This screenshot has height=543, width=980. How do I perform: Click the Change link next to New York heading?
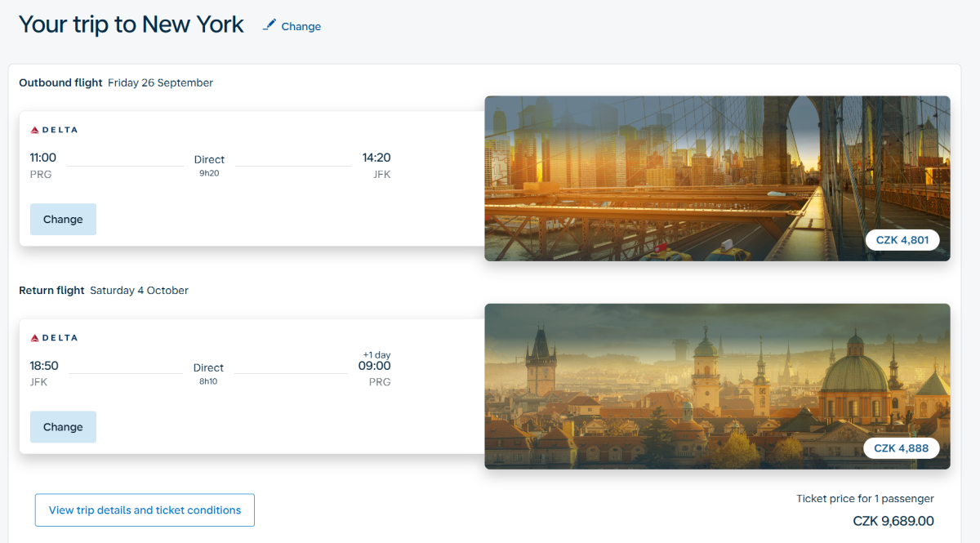(x=301, y=26)
